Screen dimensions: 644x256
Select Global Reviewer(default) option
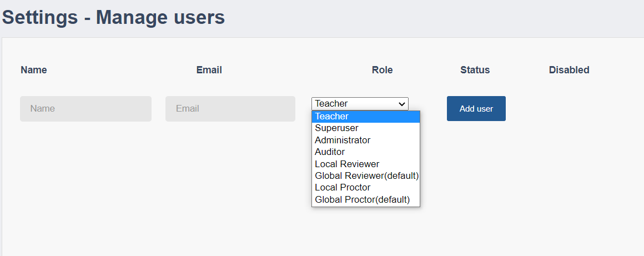[x=365, y=176]
